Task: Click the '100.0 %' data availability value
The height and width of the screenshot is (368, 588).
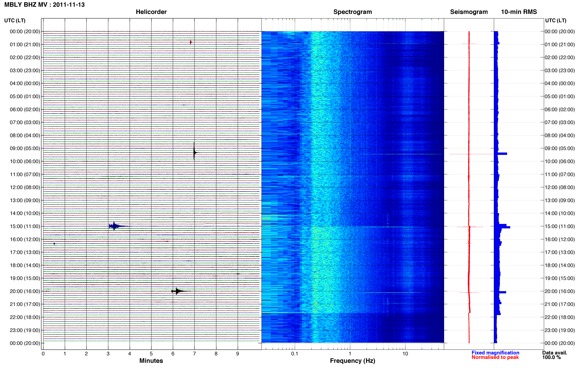Action: (552, 357)
